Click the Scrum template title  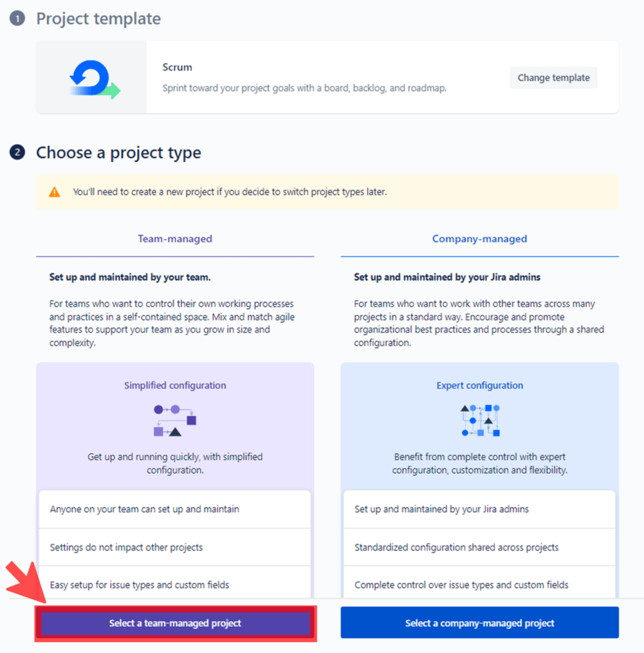tap(177, 68)
